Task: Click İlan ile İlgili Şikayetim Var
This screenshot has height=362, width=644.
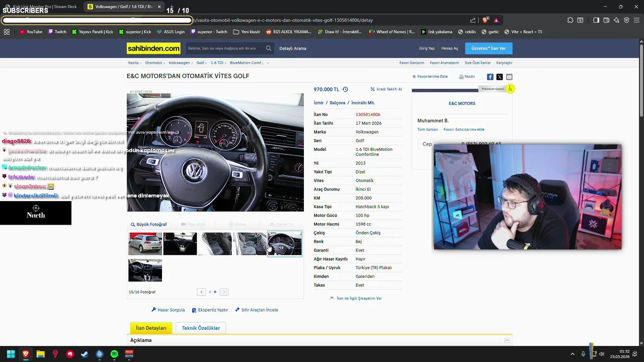Action: pos(356,298)
